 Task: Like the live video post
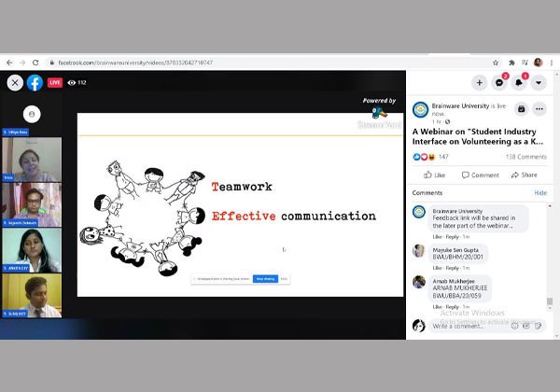(x=434, y=175)
